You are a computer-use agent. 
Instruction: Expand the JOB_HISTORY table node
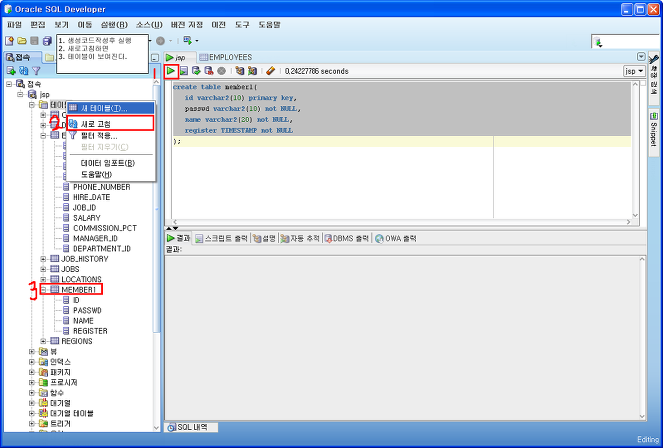[x=43, y=259]
